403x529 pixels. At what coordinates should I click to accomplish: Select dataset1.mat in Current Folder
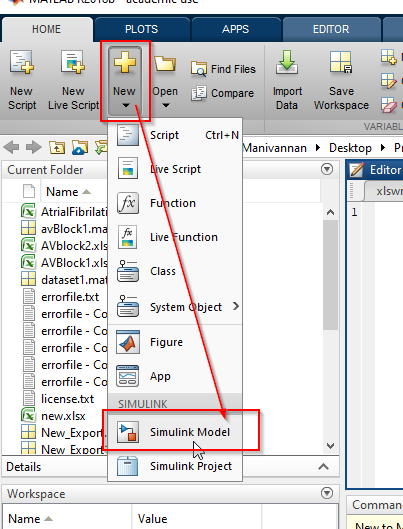(74, 280)
